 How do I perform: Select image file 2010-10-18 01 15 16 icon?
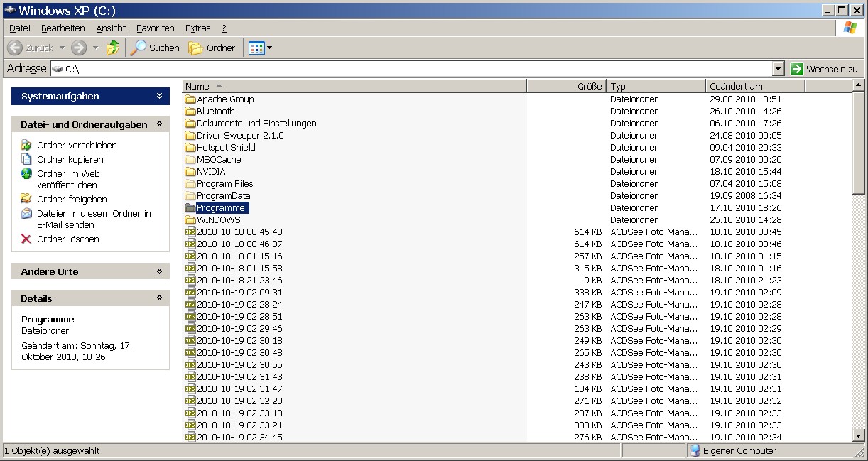click(x=190, y=256)
